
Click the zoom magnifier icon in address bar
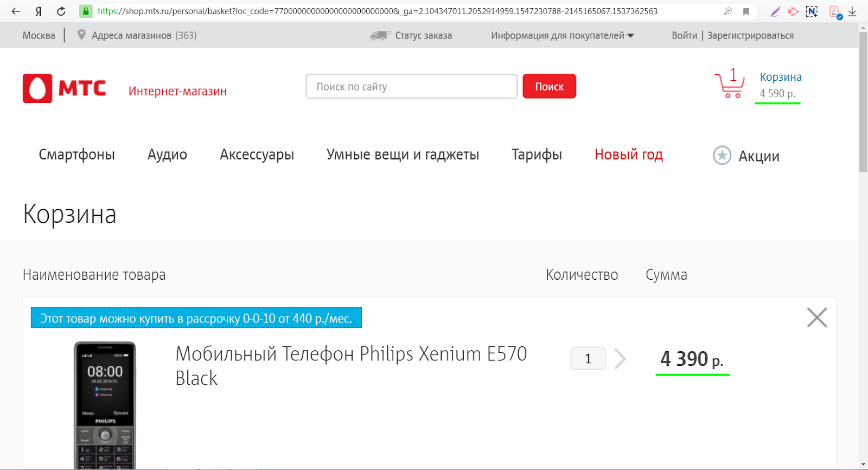point(728,11)
